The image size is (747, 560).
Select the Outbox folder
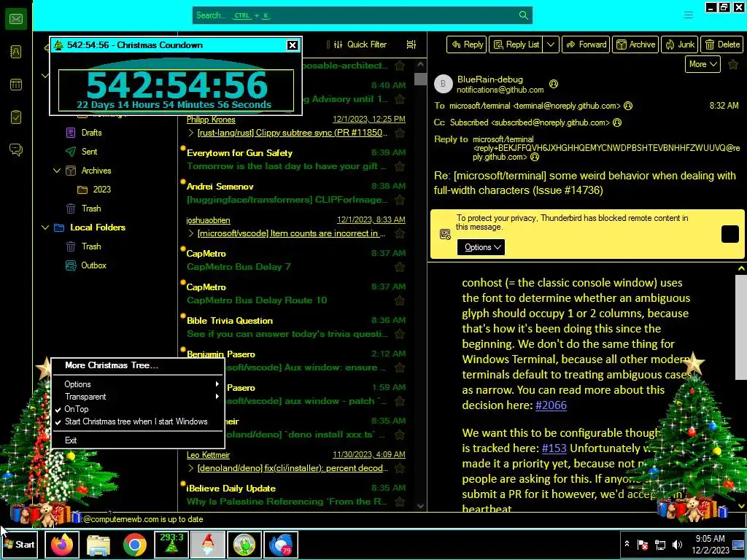point(93,265)
